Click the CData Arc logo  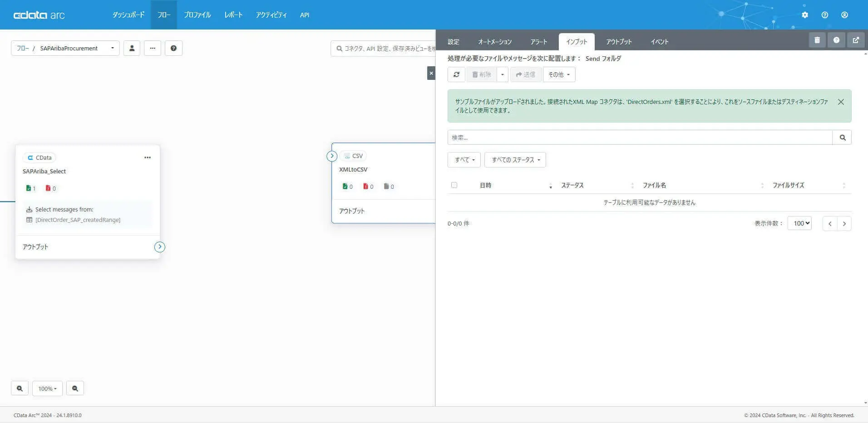click(x=39, y=15)
